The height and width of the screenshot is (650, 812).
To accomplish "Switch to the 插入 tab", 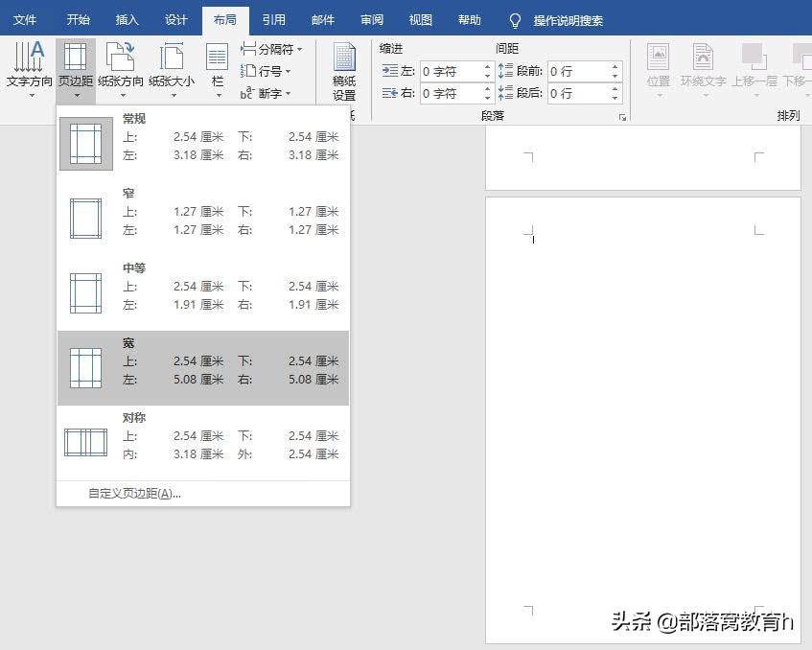I will [x=127, y=20].
